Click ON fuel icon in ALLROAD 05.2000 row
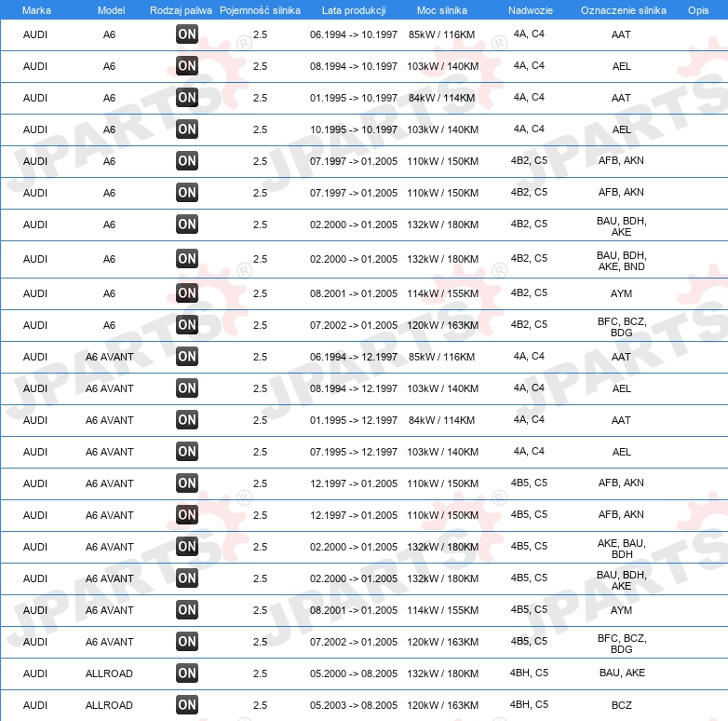728x721 pixels. tap(187, 673)
